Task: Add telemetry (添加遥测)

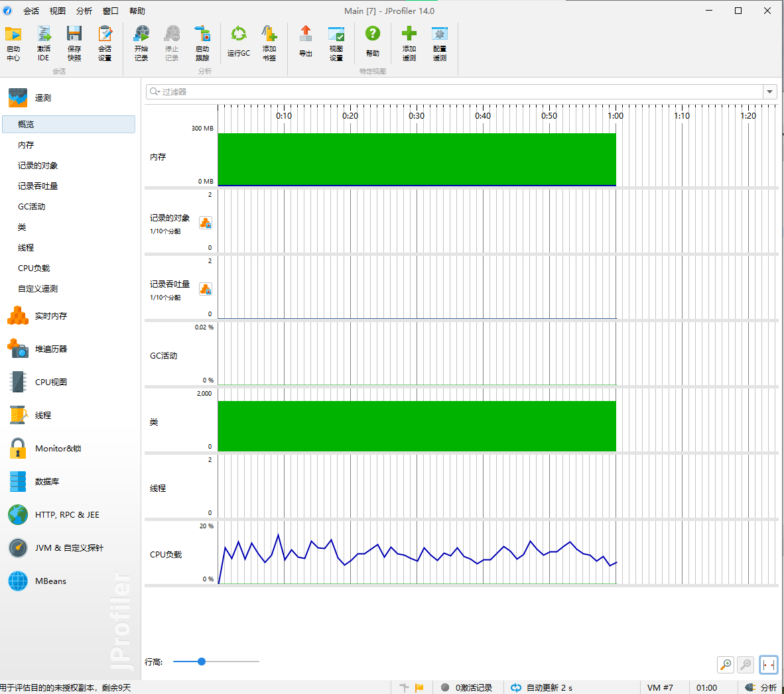Action: (x=409, y=44)
